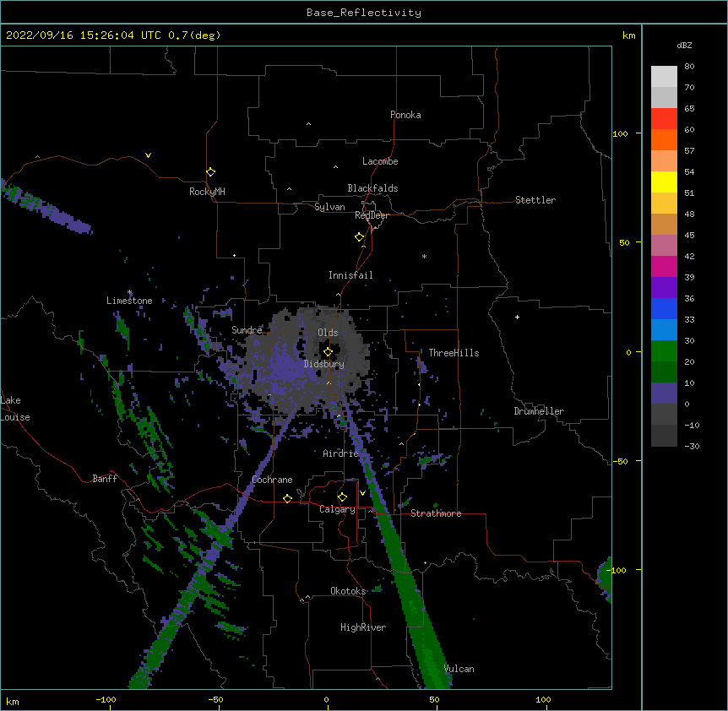728x711 pixels.
Task: Click the asterisk marker east of Innisfail
Action: click(424, 256)
